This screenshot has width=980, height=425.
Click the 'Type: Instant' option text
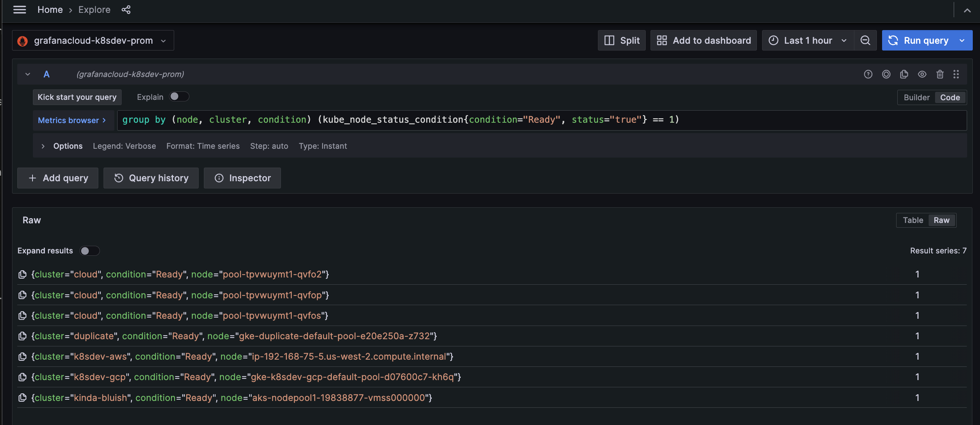[x=323, y=146]
